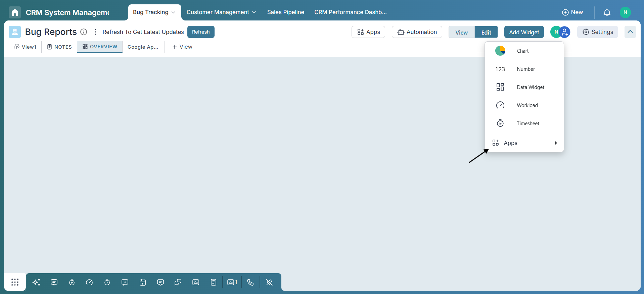Click the unpin icon in bottom toolbar
Image resolution: width=644 pixels, height=294 pixels.
pyautogui.click(x=269, y=282)
